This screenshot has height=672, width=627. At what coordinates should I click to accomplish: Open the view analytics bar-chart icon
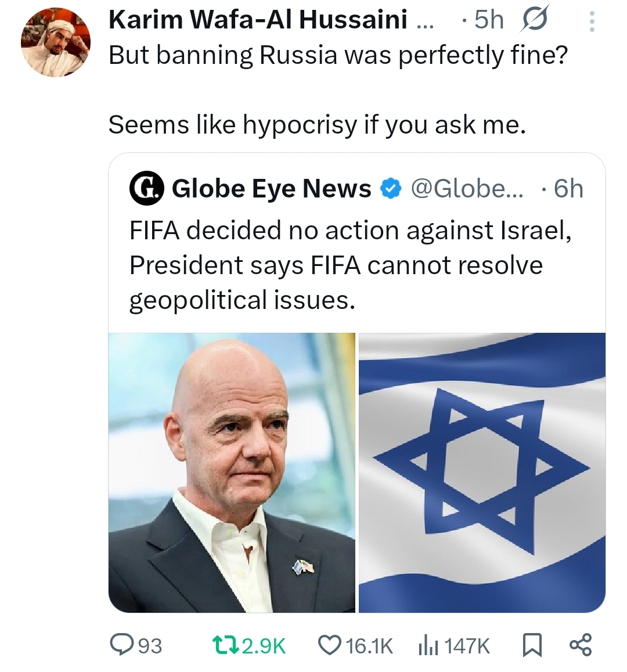coord(428,645)
